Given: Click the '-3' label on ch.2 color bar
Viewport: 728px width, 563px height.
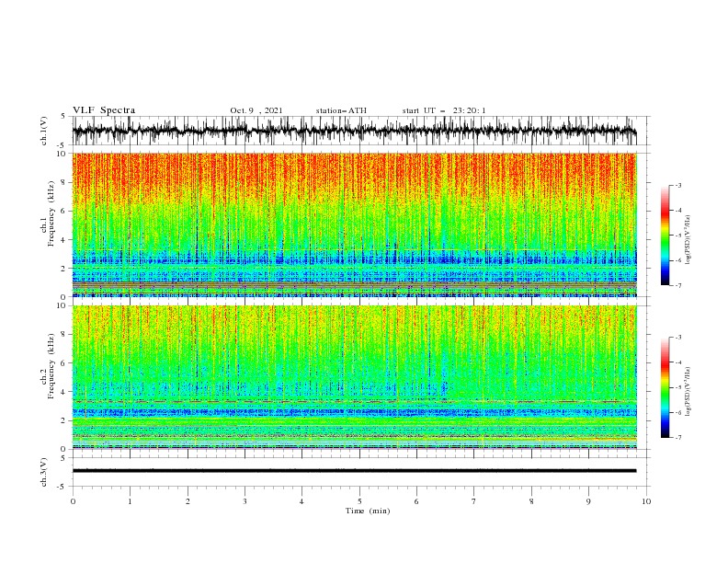Looking at the screenshot, I should pyautogui.click(x=677, y=338).
